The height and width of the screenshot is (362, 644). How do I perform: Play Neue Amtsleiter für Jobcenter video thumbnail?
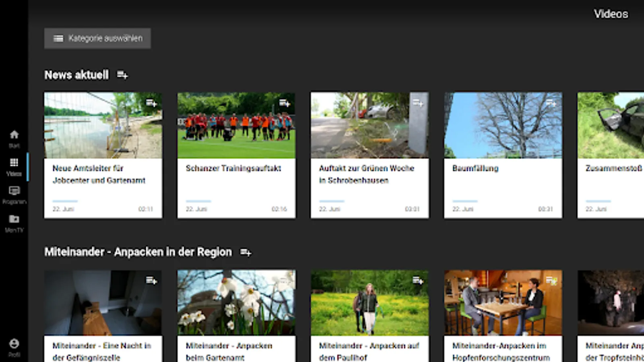tap(103, 125)
